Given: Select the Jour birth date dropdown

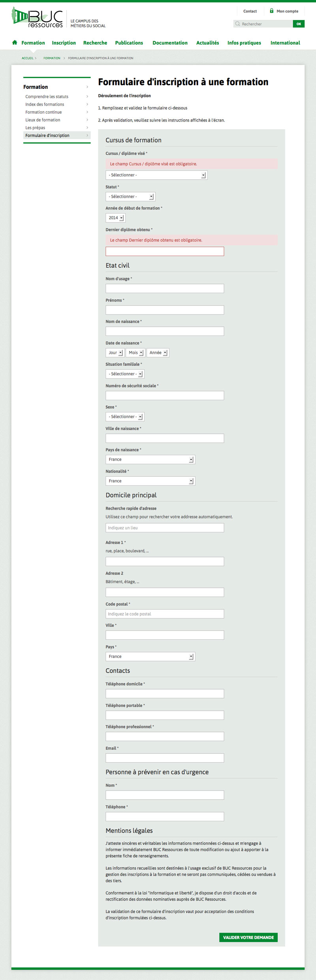Looking at the screenshot, I should coord(115,353).
